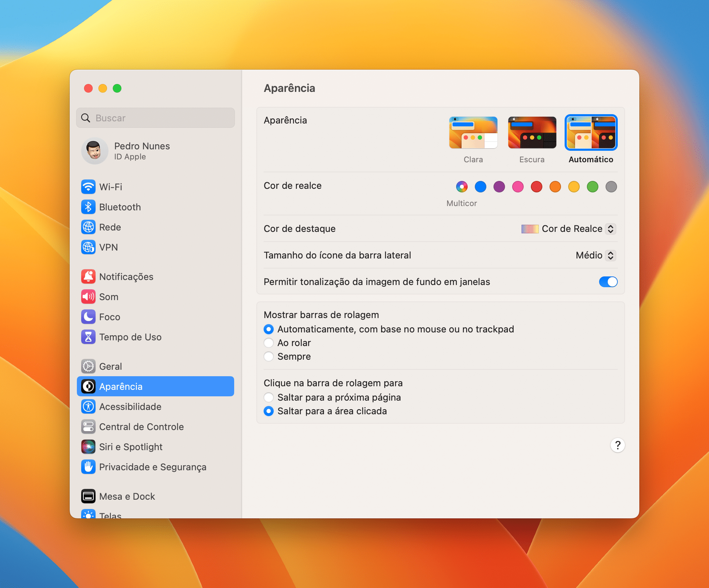Click the Siri e Spotlight icon
The height and width of the screenshot is (588, 709).
point(88,447)
